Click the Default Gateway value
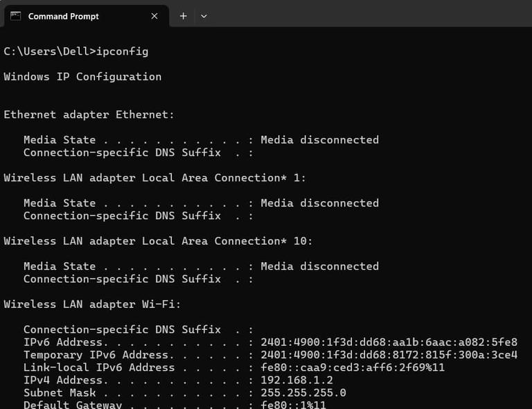This screenshot has height=409, width=532. tap(293, 404)
